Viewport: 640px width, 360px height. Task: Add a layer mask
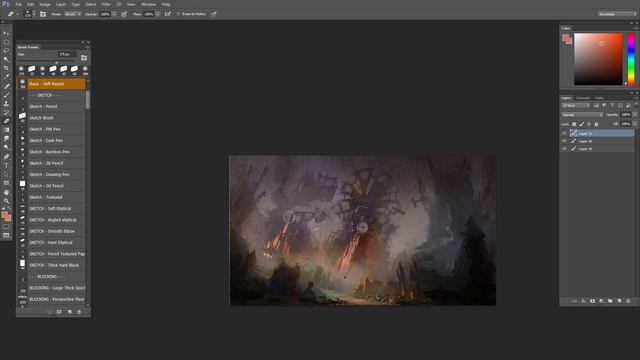592,301
